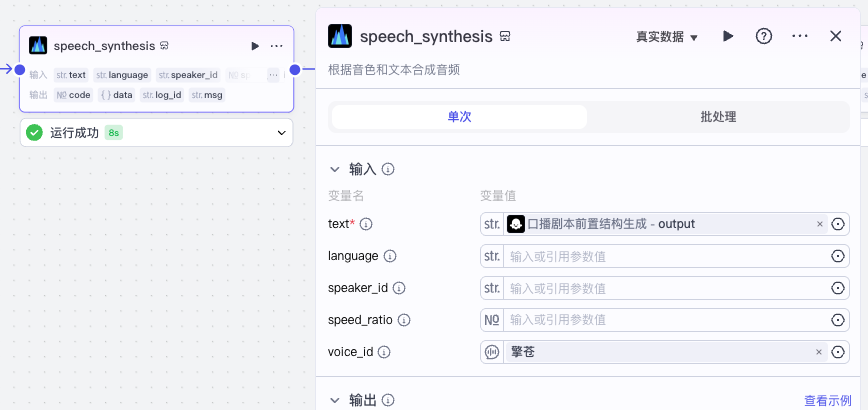Click the node's left input connection port
Screen dimensions: 868x410
20,70
